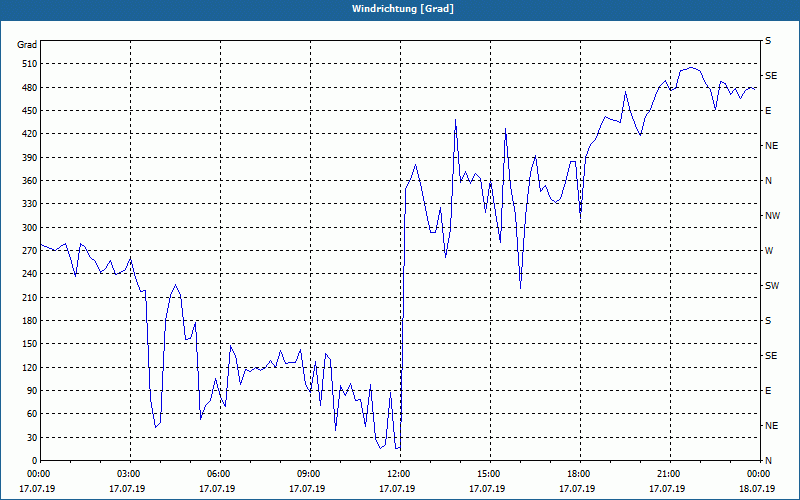This screenshot has height=500, width=800.
Task: Click the 15:00 time axis label
Action: pos(487,474)
